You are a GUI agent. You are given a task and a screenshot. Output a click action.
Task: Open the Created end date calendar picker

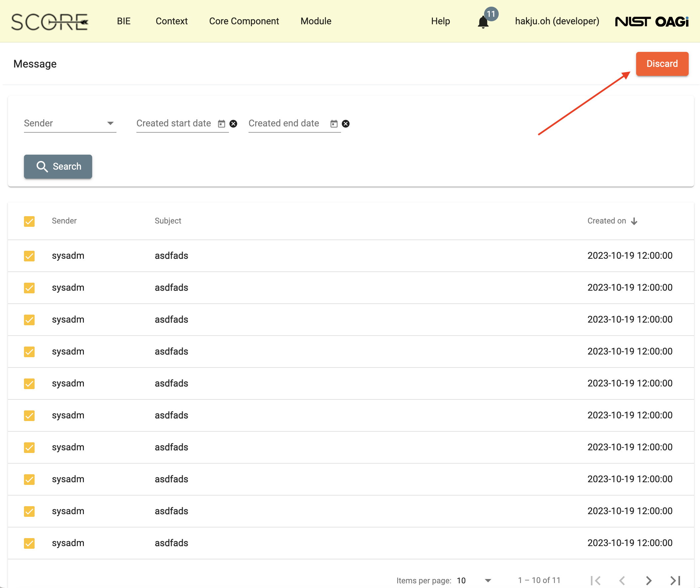(334, 123)
